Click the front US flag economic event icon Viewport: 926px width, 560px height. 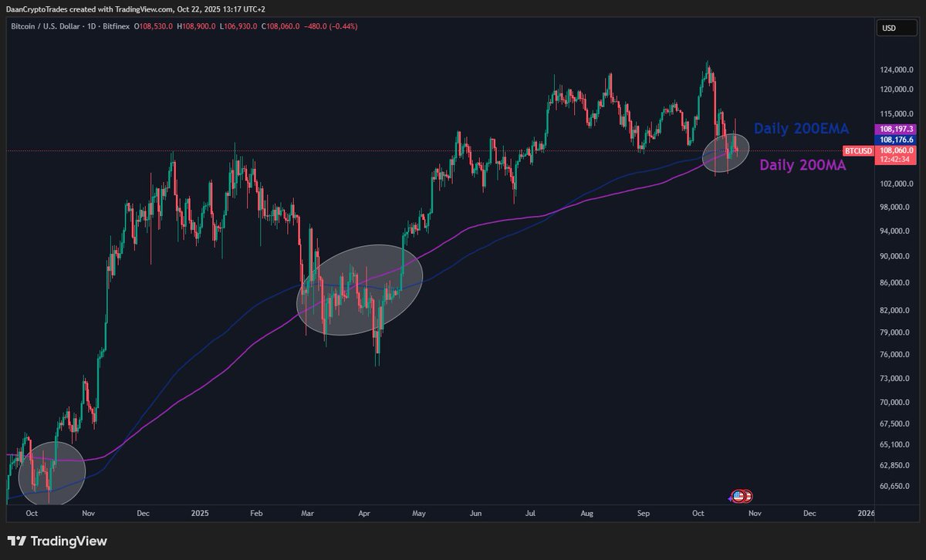(738, 496)
